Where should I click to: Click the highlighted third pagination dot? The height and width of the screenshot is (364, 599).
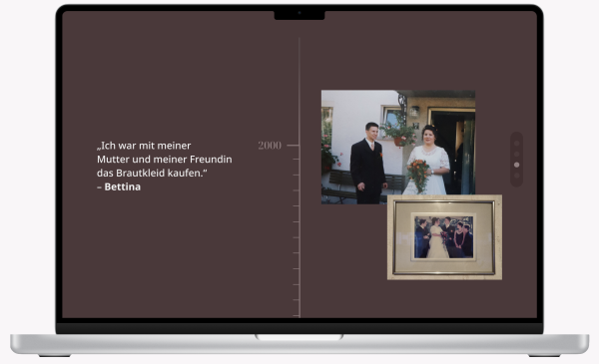516,165
